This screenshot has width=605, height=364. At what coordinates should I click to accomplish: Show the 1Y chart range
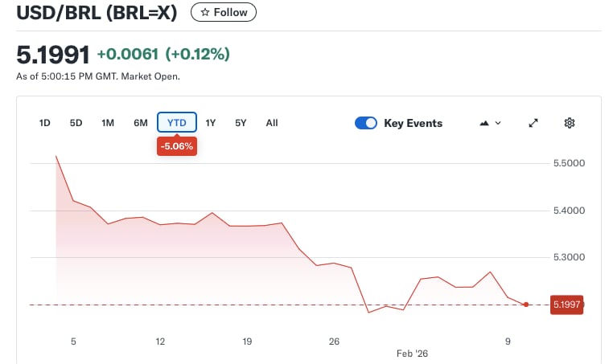coord(211,123)
